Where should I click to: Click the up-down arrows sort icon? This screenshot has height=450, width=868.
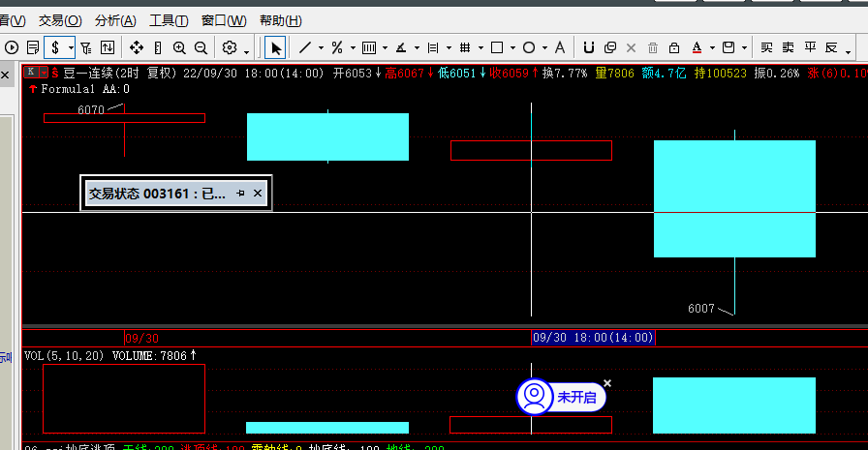[x=108, y=47]
